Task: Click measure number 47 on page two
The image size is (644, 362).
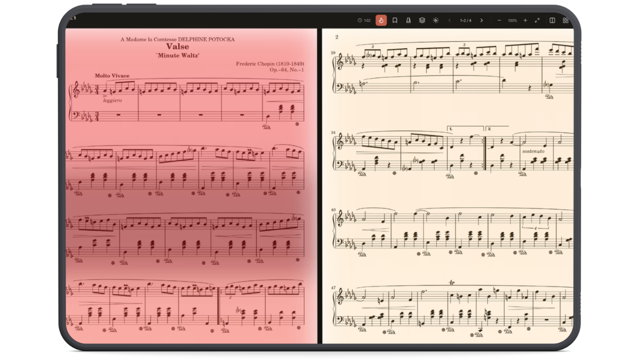Action: coord(333,288)
